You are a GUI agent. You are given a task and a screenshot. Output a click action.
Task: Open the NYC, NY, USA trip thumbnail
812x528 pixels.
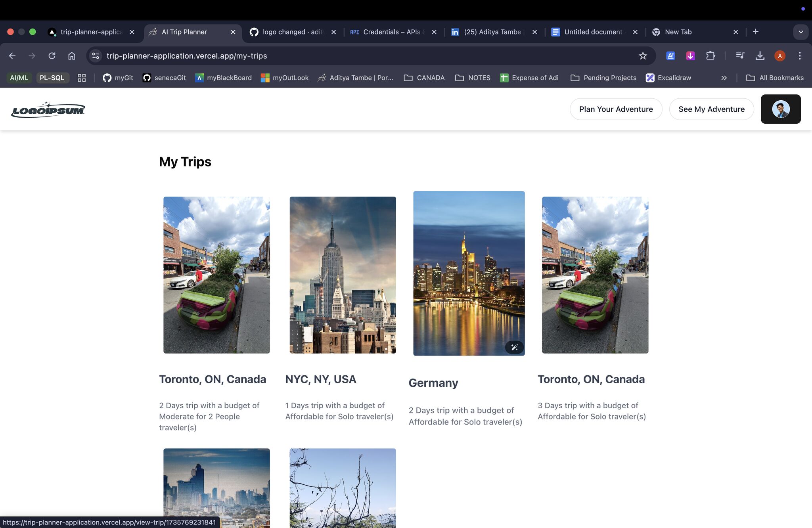[x=343, y=275]
